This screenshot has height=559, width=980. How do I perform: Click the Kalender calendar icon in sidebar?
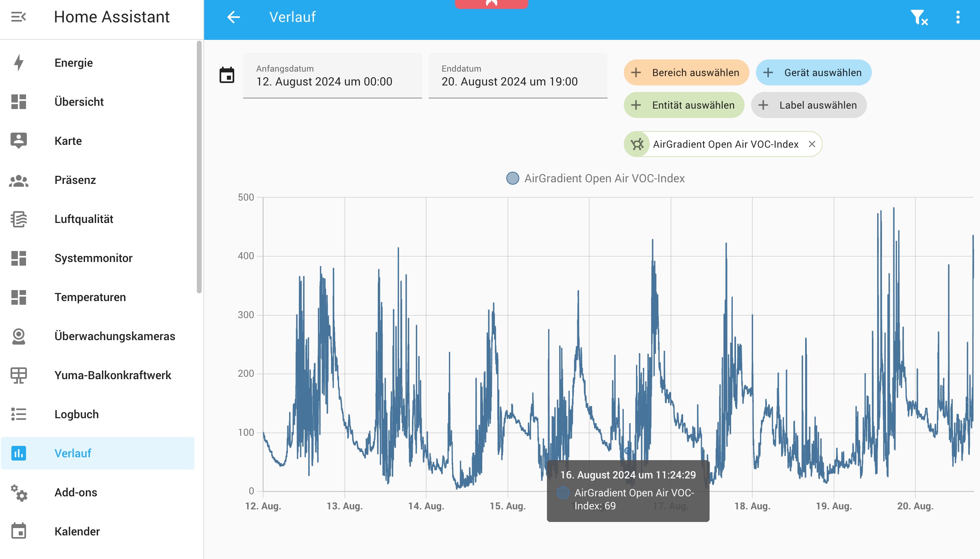[19, 531]
